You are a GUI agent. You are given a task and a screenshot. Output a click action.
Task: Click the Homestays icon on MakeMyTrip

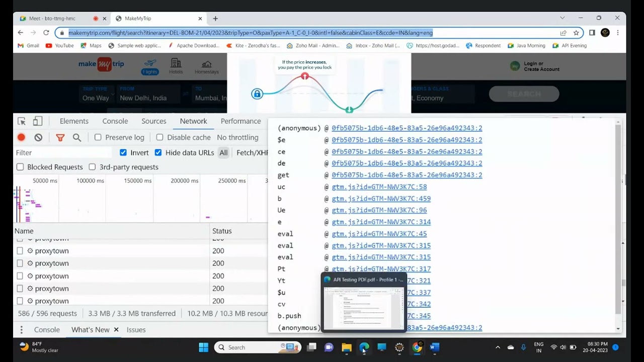click(x=207, y=67)
